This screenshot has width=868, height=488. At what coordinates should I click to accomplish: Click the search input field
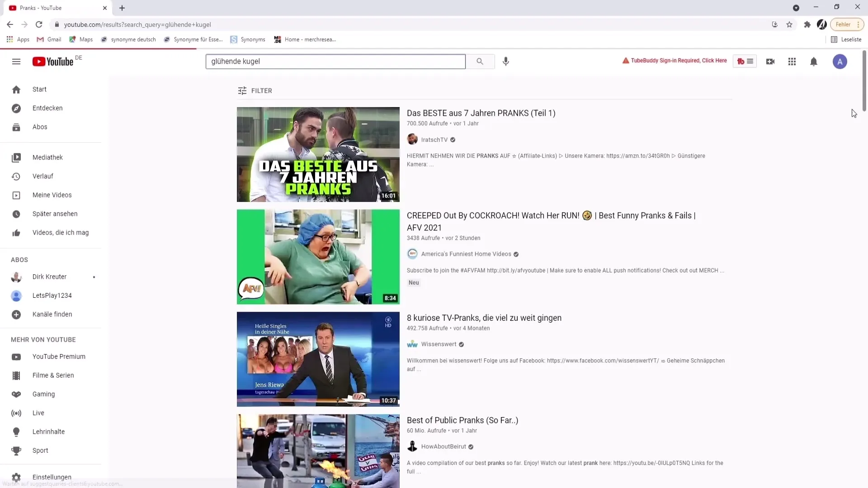click(335, 61)
